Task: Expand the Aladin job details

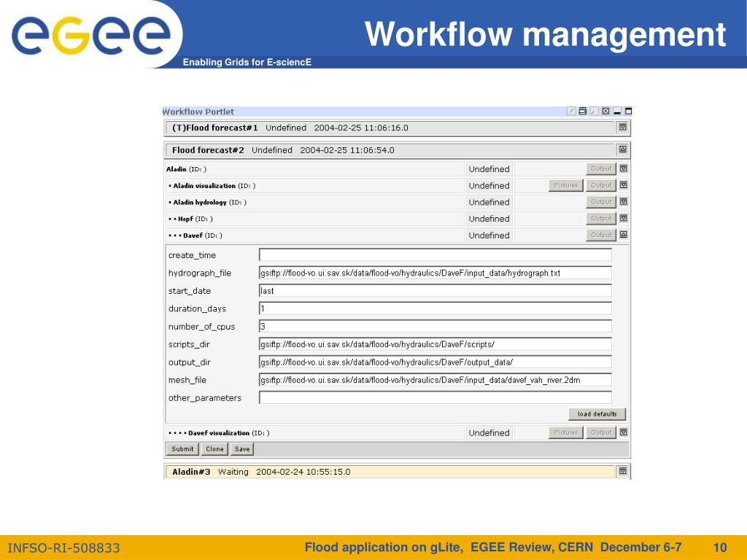Action: click(x=623, y=168)
